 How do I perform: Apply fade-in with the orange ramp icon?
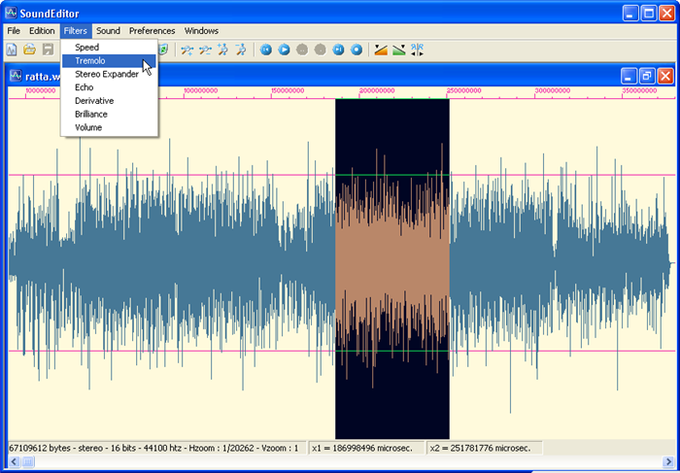tap(381, 50)
